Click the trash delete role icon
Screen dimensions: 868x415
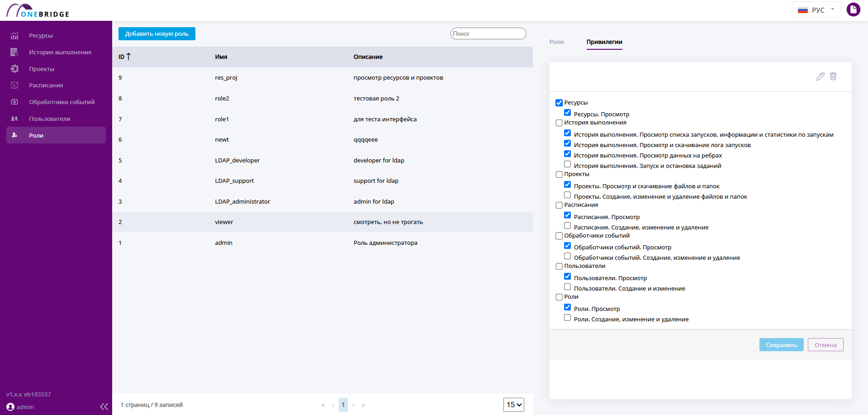click(833, 76)
